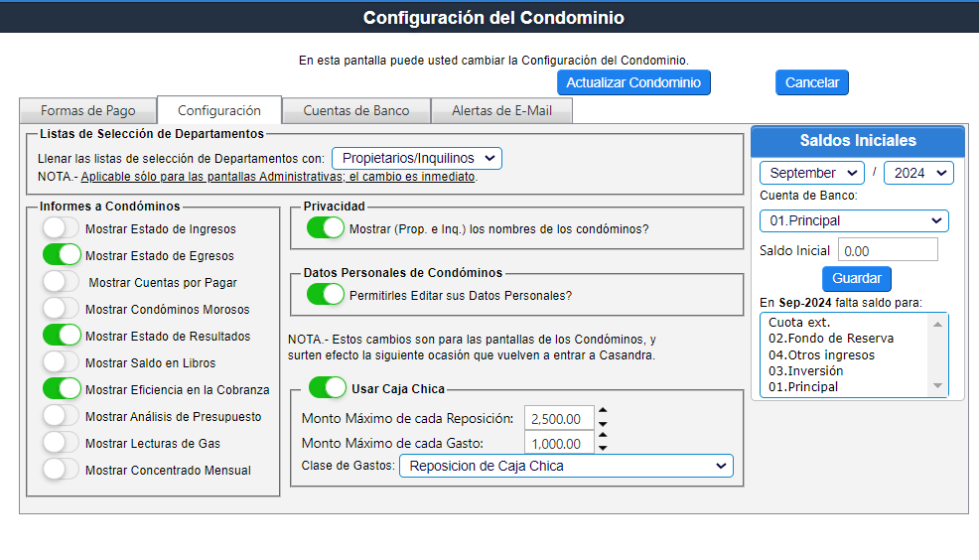Disable Permitirles Editar sus Datos Personales

325,295
